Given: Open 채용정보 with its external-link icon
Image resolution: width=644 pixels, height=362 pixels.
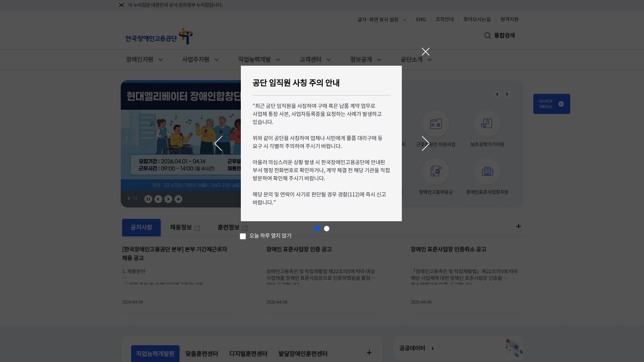Looking at the screenshot, I should click(x=198, y=228).
